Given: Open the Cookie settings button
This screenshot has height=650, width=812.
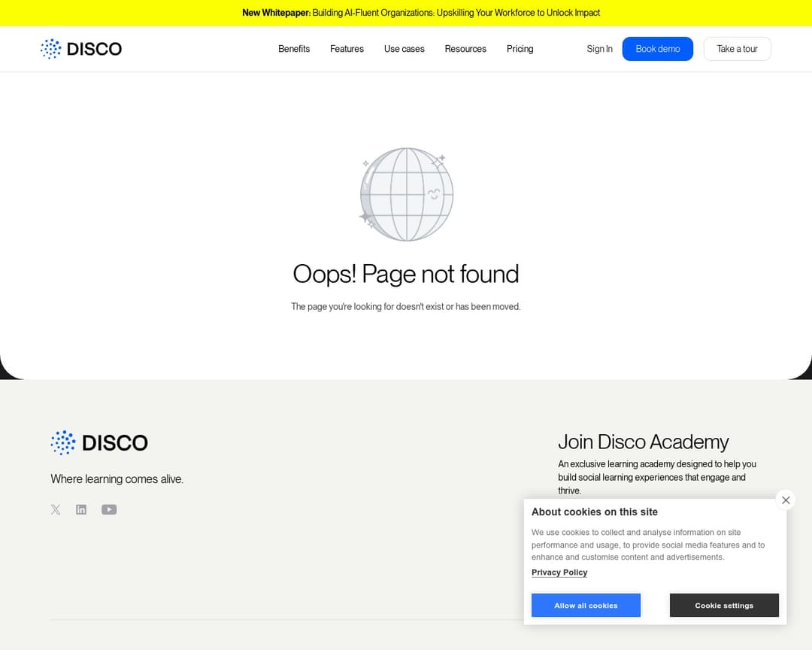Looking at the screenshot, I should coord(724,606).
